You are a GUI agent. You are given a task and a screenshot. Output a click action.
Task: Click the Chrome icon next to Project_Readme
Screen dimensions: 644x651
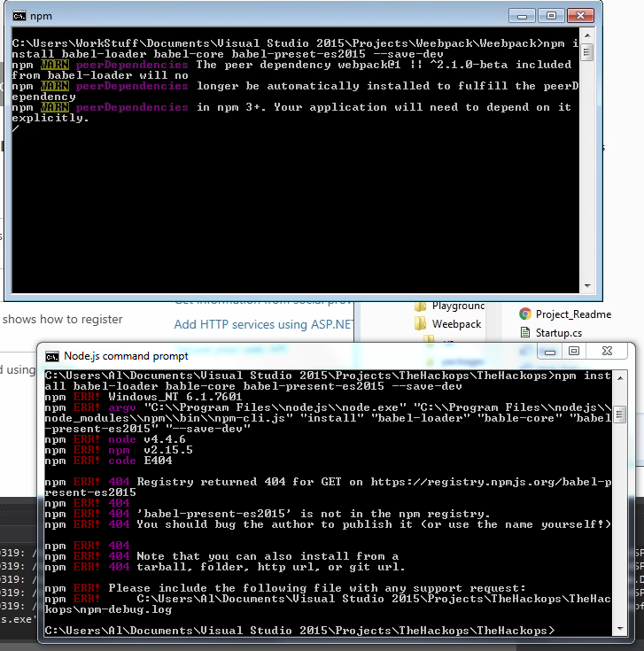(x=525, y=314)
